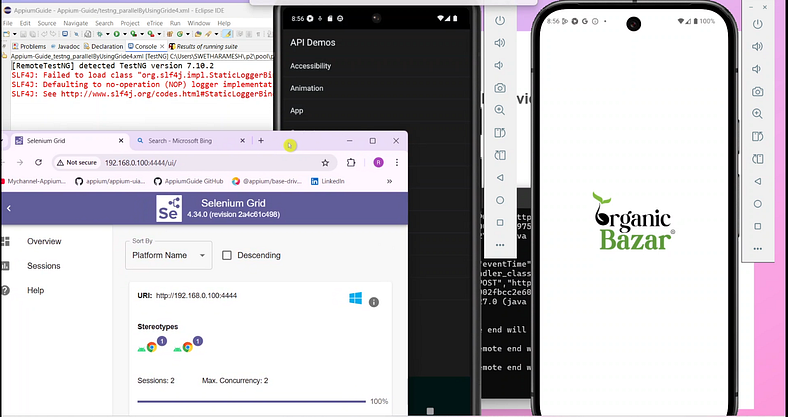Open Results of running suite tab
The height and width of the screenshot is (417, 788).
(x=203, y=46)
